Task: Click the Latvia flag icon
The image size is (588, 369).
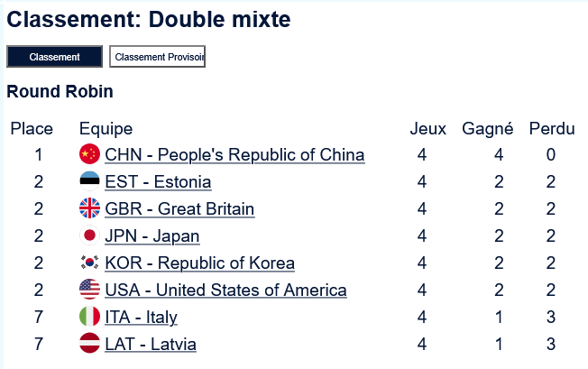Action: click(89, 344)
